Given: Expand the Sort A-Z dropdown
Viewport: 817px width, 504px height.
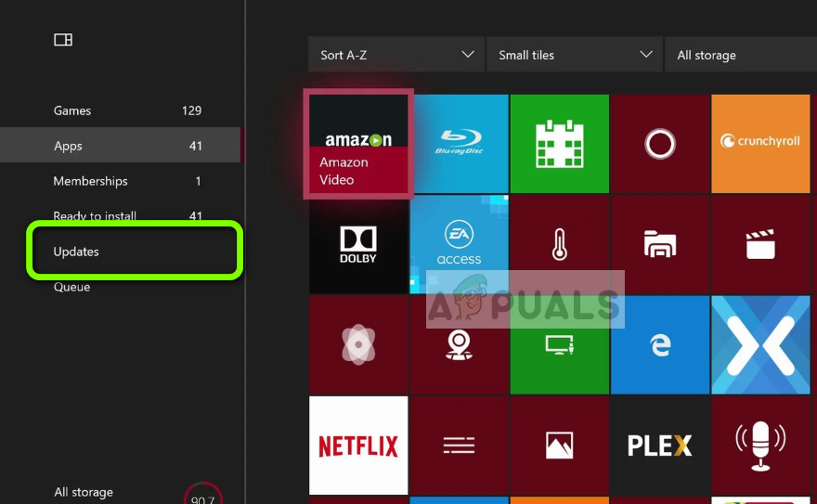Looking at the screenshot, I should point(396,54).
